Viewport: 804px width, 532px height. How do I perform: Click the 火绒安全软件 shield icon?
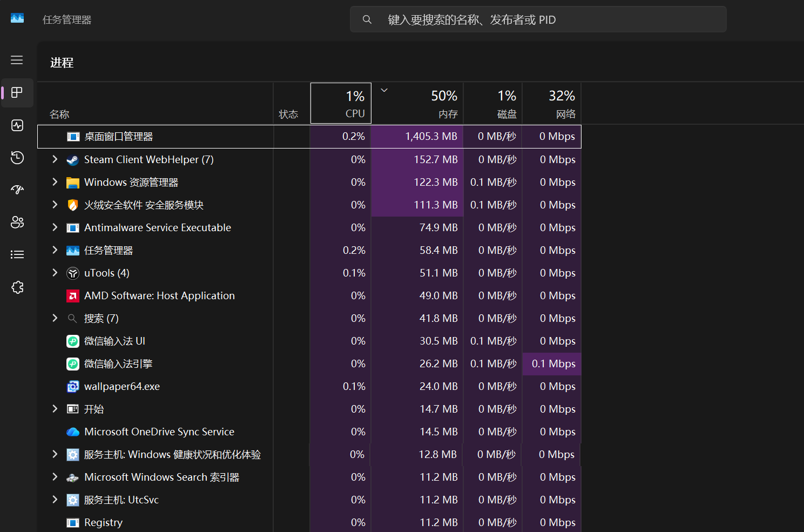click(x=72, y=205)
